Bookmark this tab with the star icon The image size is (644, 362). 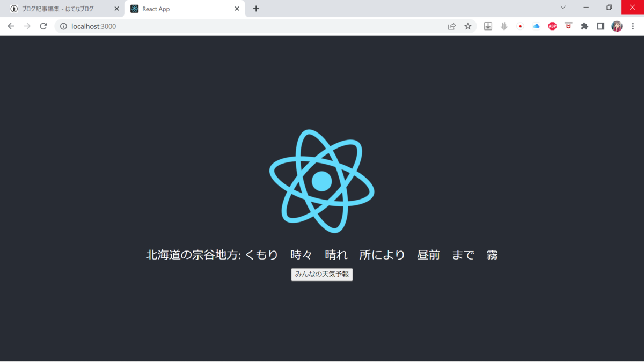pos(468,26)
